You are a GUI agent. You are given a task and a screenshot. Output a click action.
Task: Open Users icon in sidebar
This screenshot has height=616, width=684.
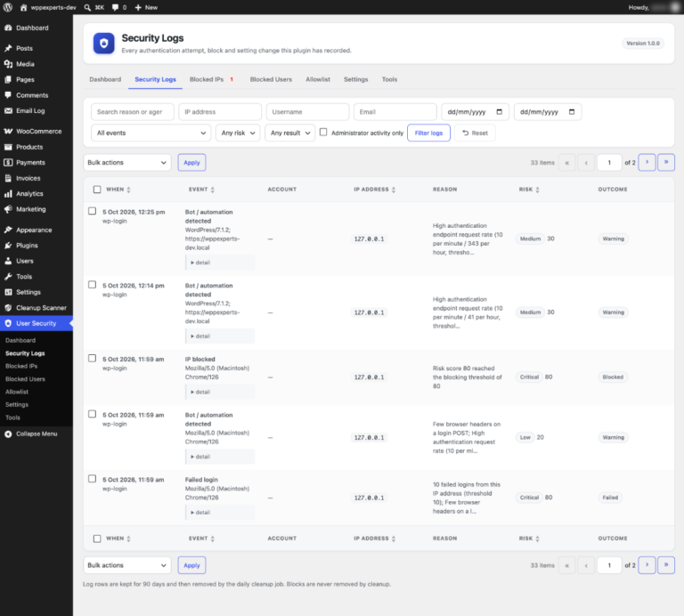click(8, 261)
